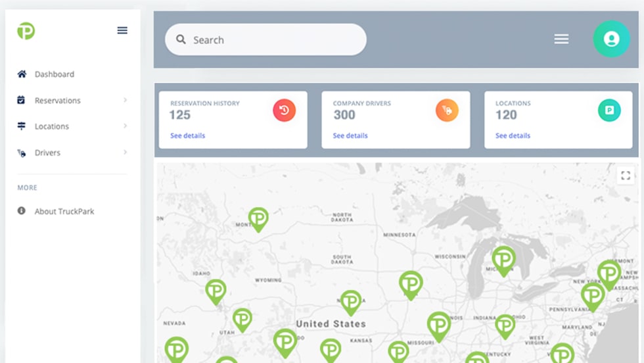Expand the Drivers submenu chevron
This screenshot has height=363, width=644.
tap(125, 153)
